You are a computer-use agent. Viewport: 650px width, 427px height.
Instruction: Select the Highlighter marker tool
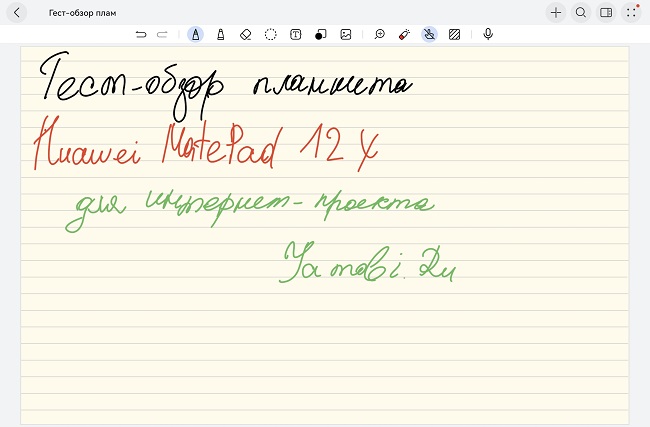click(221, 34)
